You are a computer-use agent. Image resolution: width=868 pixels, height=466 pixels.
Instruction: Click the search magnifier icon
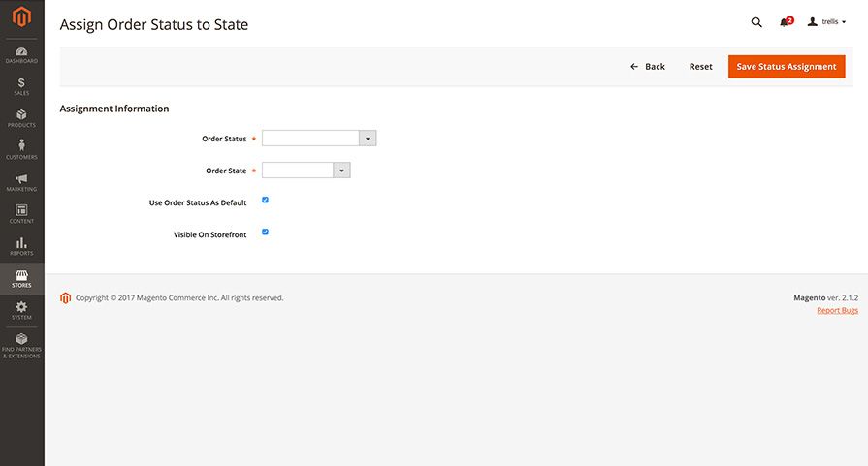tap(756, 22)
